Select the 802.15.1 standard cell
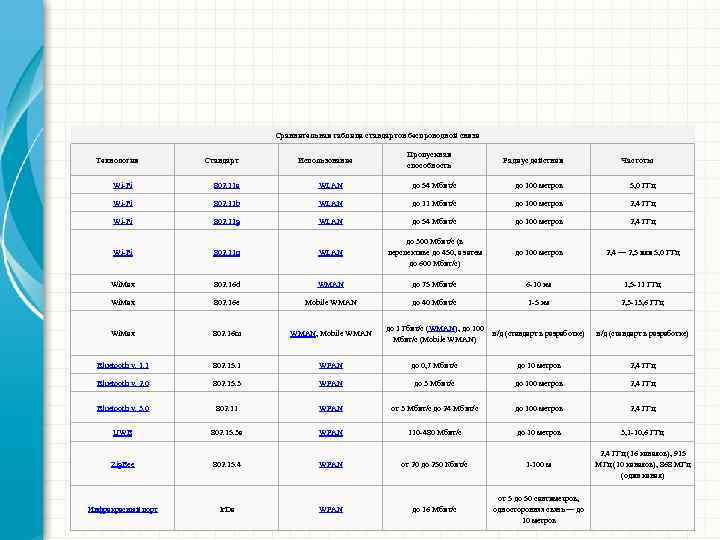This screenshot has width=720, height=540. [x=226, y=366]
